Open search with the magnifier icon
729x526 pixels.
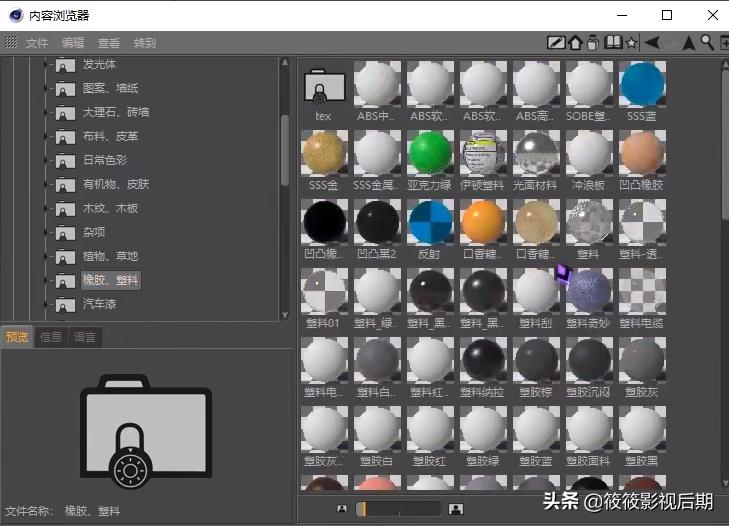pos(708,43)
